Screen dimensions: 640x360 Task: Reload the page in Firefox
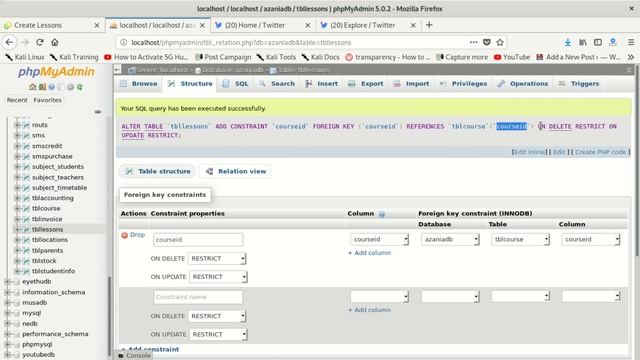tap(40, 42)
